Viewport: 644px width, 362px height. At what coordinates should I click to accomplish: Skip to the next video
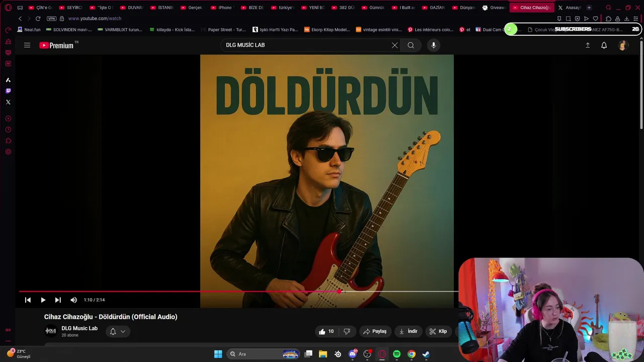tap(58, 300)
